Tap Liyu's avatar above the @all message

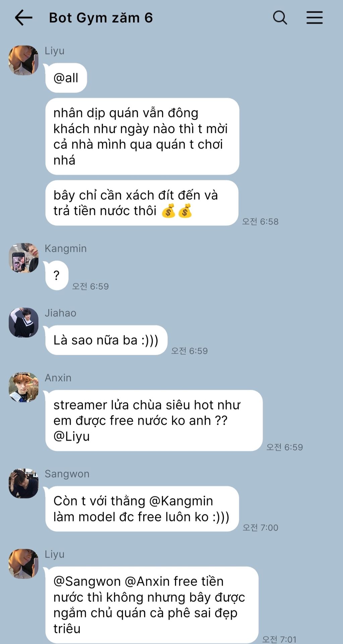coord(23,60)
